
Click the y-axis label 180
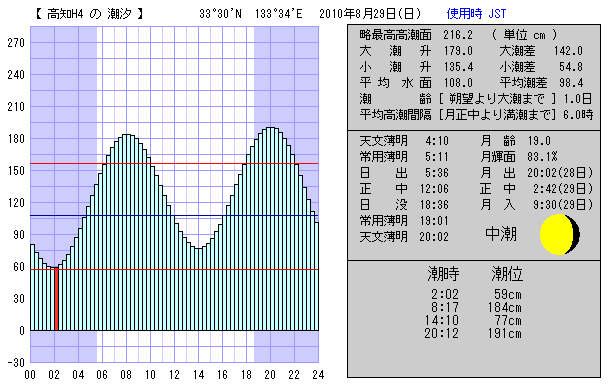coord(16,139)
